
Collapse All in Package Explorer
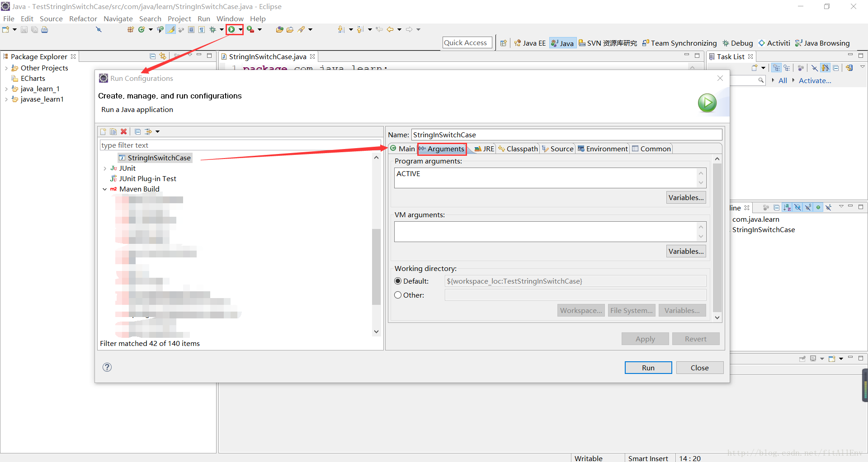(x=152, y=56)
